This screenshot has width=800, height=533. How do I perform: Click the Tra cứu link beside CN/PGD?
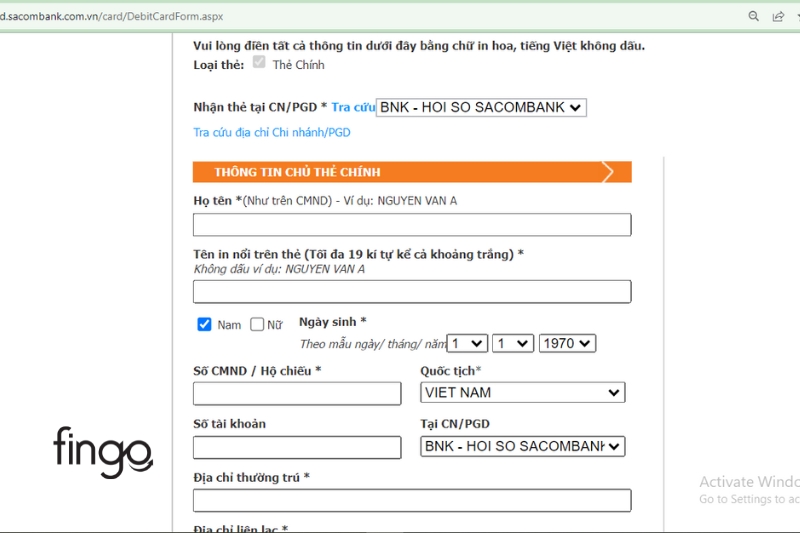click(353, 107)
